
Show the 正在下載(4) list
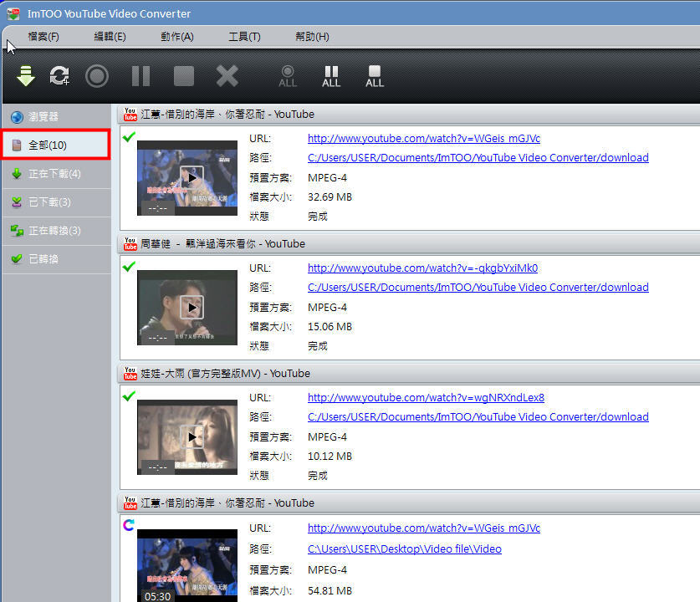click(54, 174)
